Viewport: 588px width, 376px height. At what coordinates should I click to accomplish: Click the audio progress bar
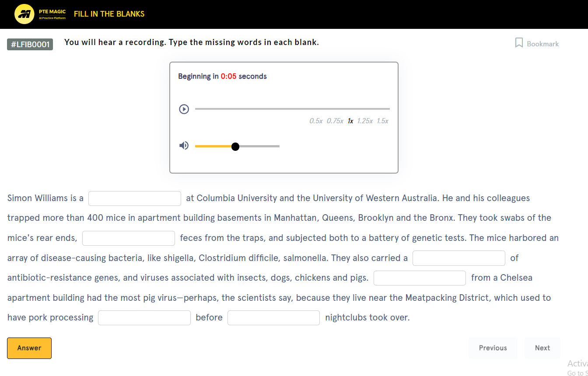click(x=292, y=109)
